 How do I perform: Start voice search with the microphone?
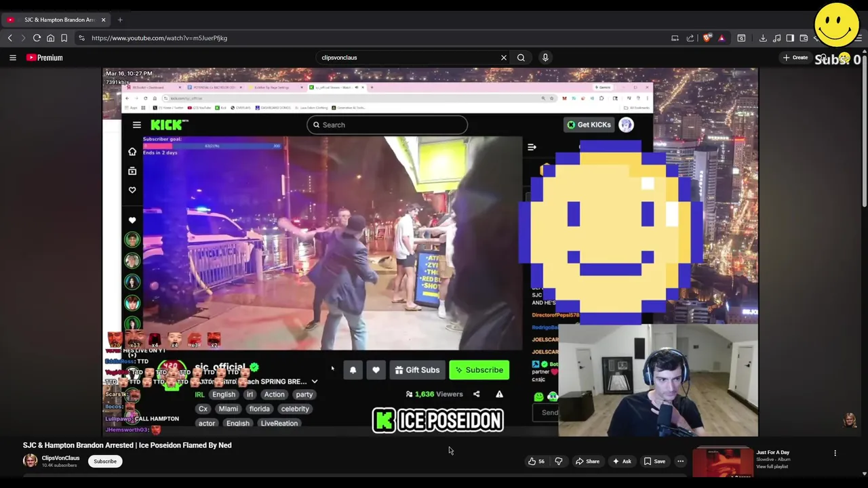point(545,58)
